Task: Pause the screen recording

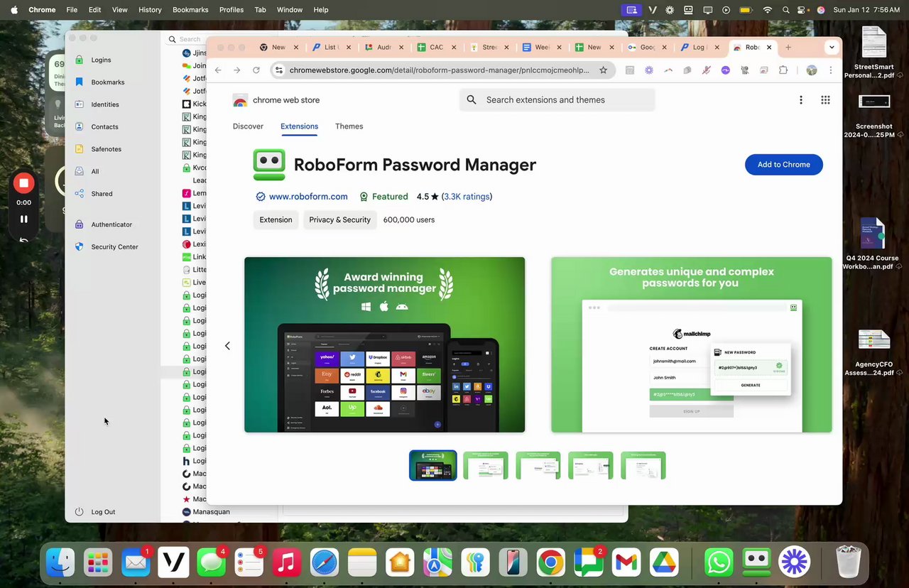Action: coord(23,219)
